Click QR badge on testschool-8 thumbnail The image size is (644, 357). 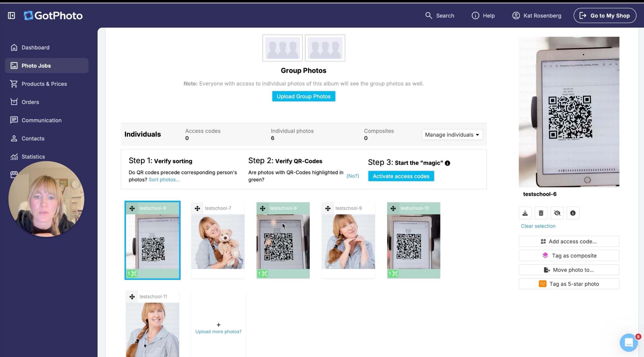[263, 274]
